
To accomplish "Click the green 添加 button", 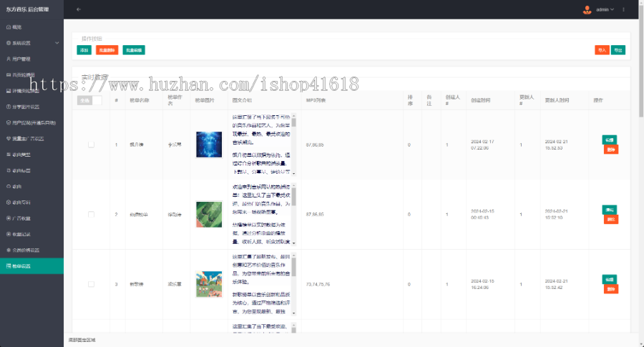I will [84, 50].
